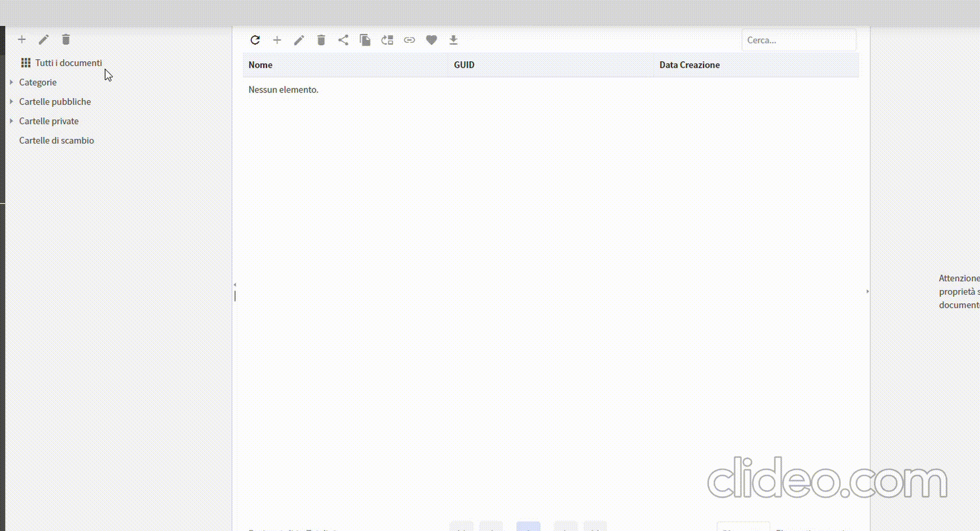Click the move document icon
Image resolution: width=980 pixels, height=531 pixels.
tap(387, 40)
